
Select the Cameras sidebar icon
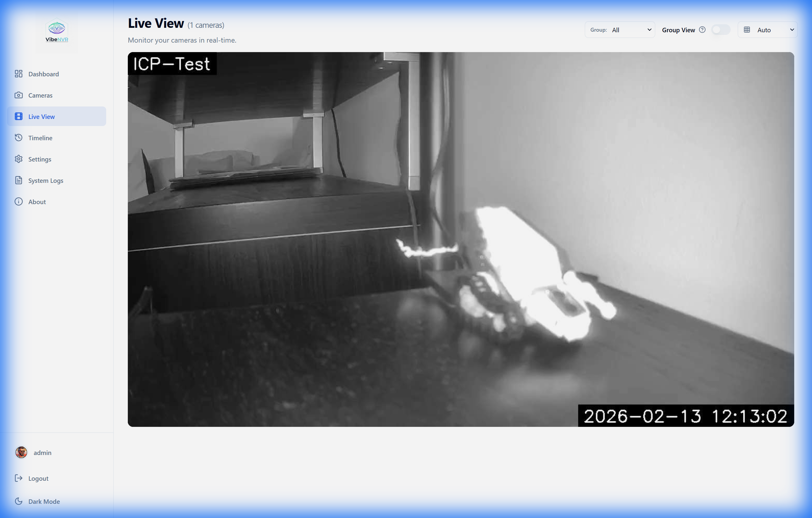coord(19,95)
